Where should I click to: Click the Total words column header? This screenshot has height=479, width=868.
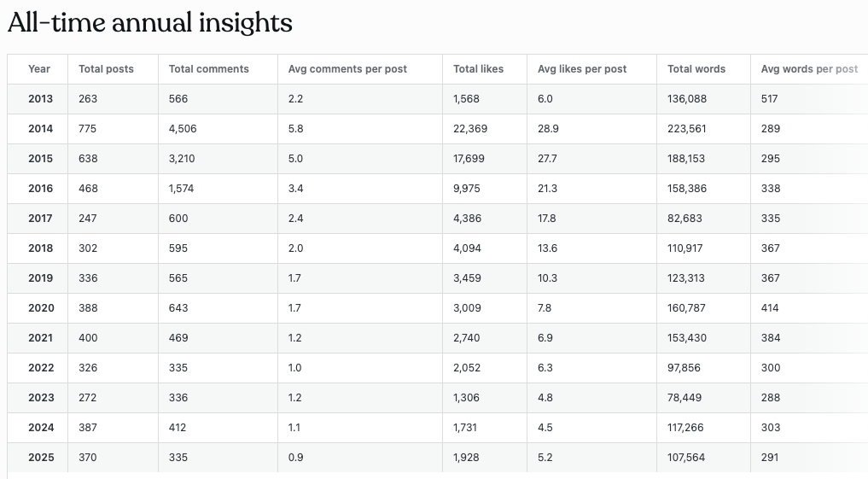(696, 69)
